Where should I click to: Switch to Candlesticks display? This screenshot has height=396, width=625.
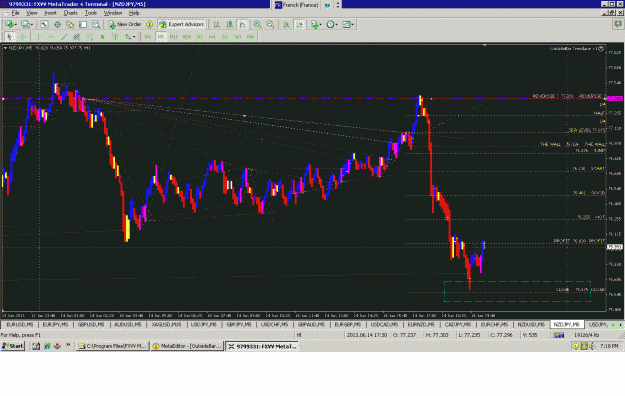230,24
